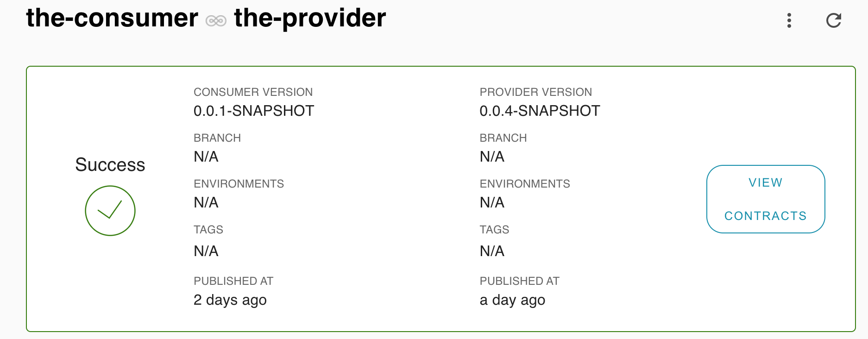This screenshot has width=868, height=339.
Task: Click the consumer Tags N/A value
Action: click(206, 251)
